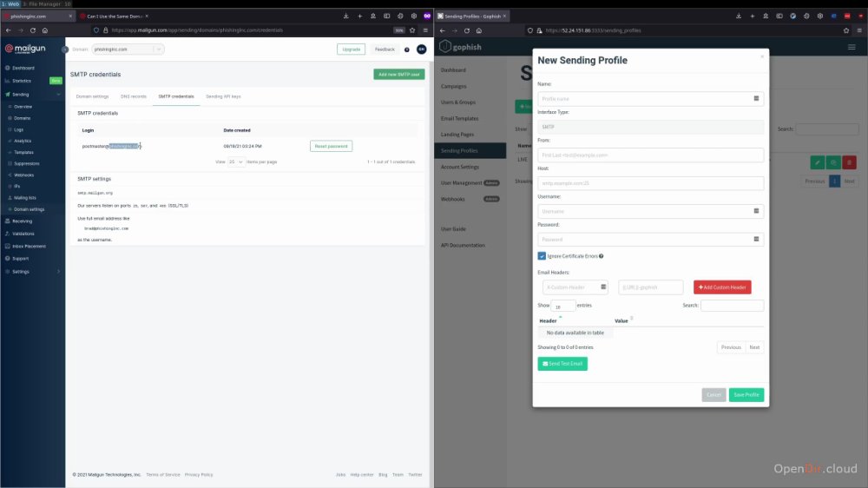
Task: Click the Reset password button
Action: pyautogui.click(x=331, y=146)
